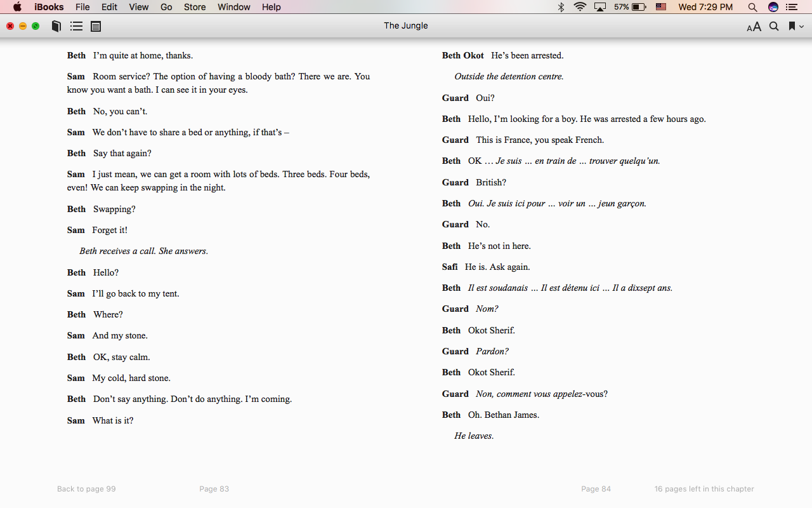Viewport: 812px width, 508px height.
Task: Click the 'Page 84' page number
Action: [x=596, y=489]
